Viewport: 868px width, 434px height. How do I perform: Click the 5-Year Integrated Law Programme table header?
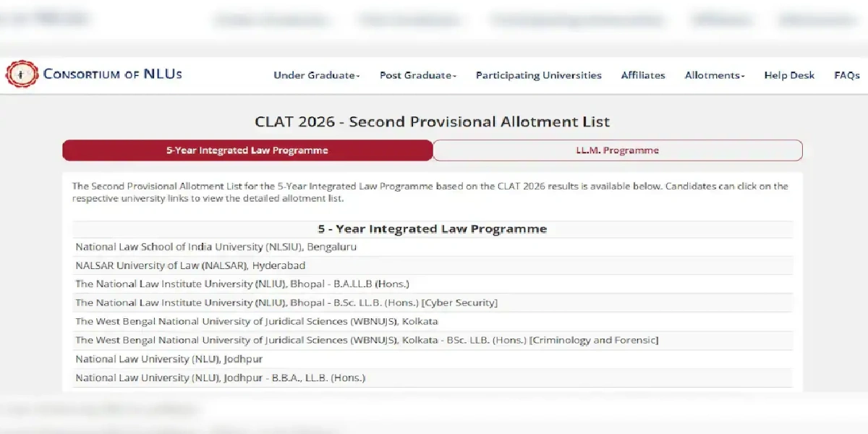[x=433, y=229]
